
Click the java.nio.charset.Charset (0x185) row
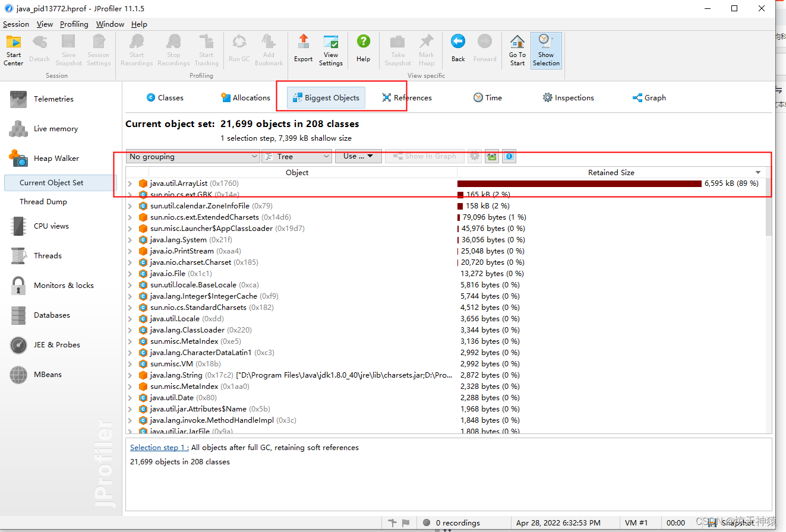pyautogui.click(x=446, y=262)
